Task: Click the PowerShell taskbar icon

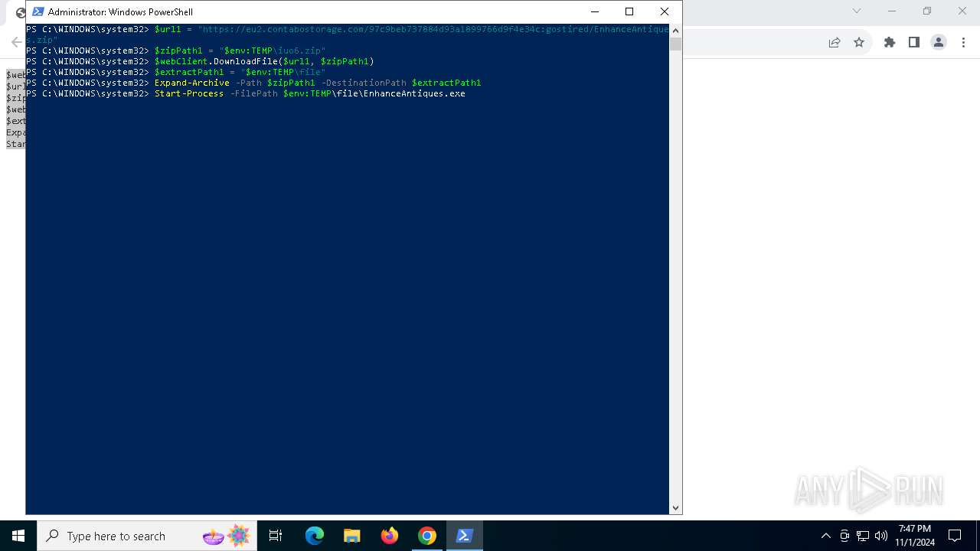Action: pyautogui.click(x=464, y=536)
